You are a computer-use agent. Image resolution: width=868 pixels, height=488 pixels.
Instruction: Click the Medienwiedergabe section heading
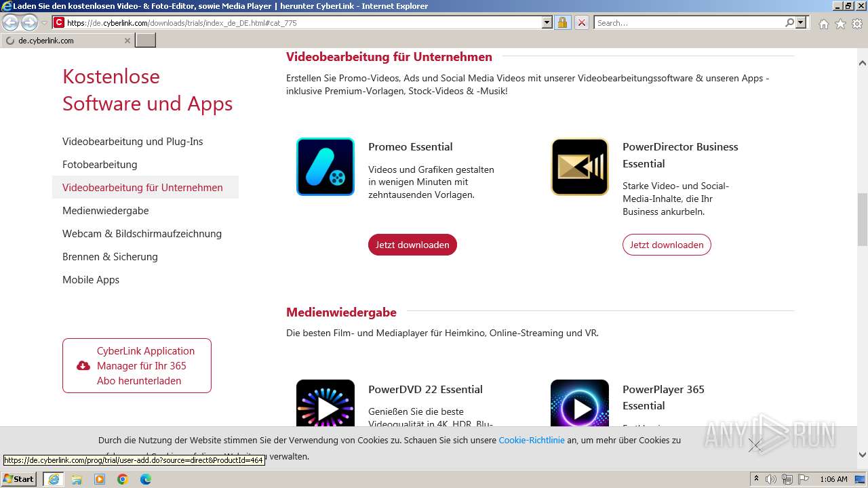coord(341,312)
